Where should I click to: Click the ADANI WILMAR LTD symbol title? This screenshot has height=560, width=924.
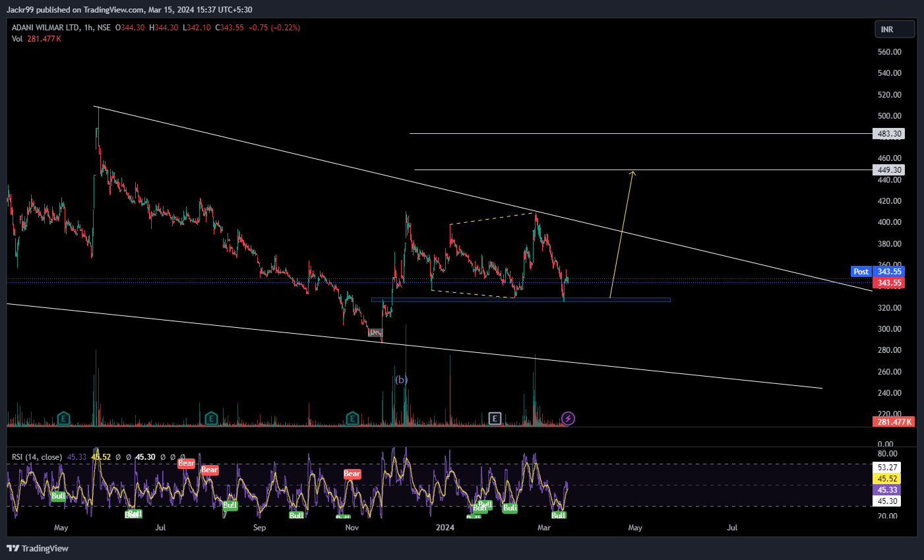coord(46,28)
